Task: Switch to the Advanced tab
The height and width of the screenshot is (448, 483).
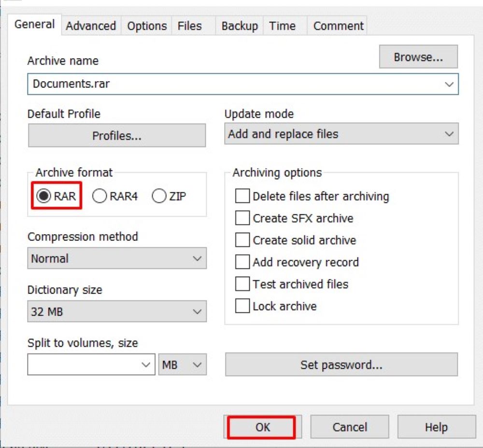Action: click(91, 26)
